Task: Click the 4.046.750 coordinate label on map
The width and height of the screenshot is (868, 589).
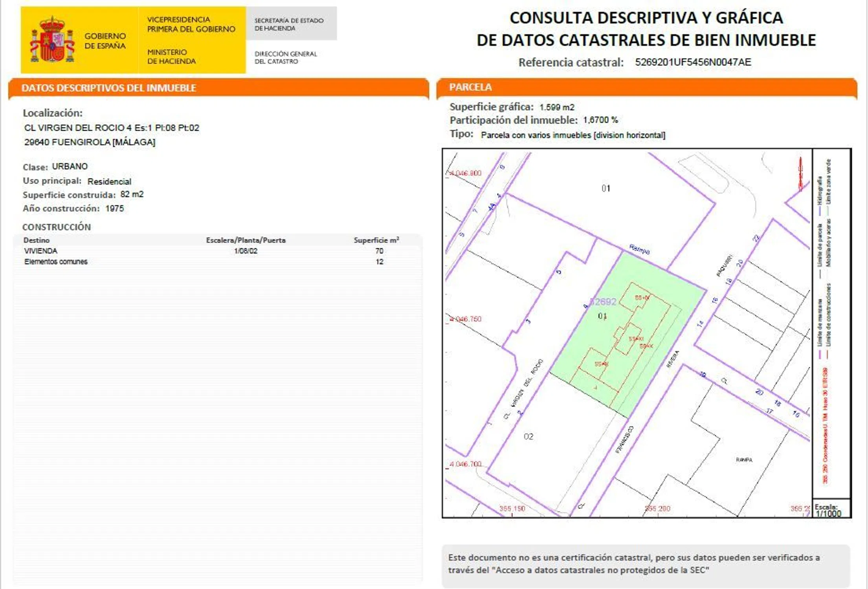Action: point(465,319)
